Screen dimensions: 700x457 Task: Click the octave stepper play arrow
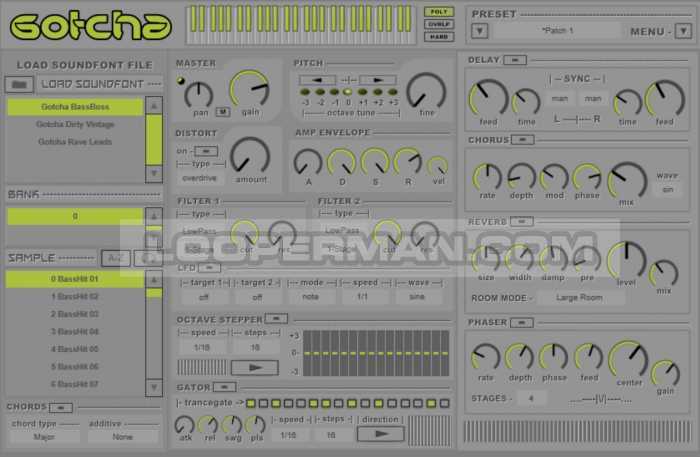255,368
